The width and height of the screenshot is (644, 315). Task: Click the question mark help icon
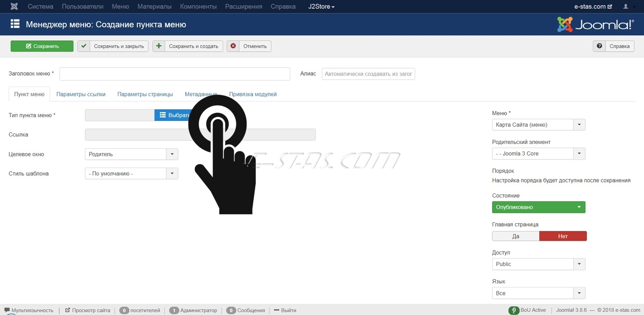(x=599, y=46)
